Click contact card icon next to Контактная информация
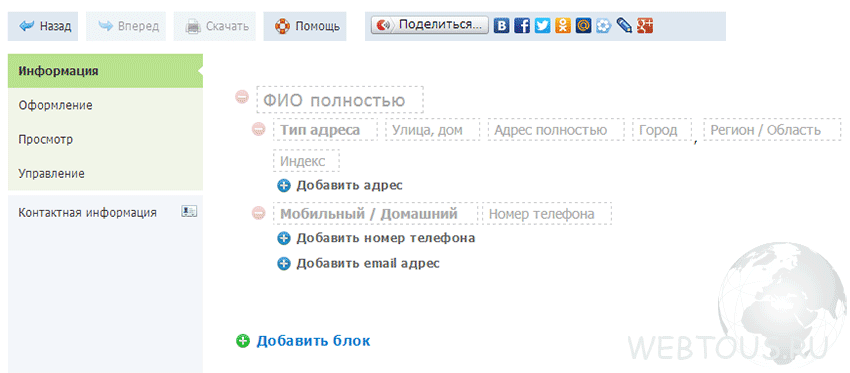The width and height of the screenshot is (850, 373). point(189,211)
